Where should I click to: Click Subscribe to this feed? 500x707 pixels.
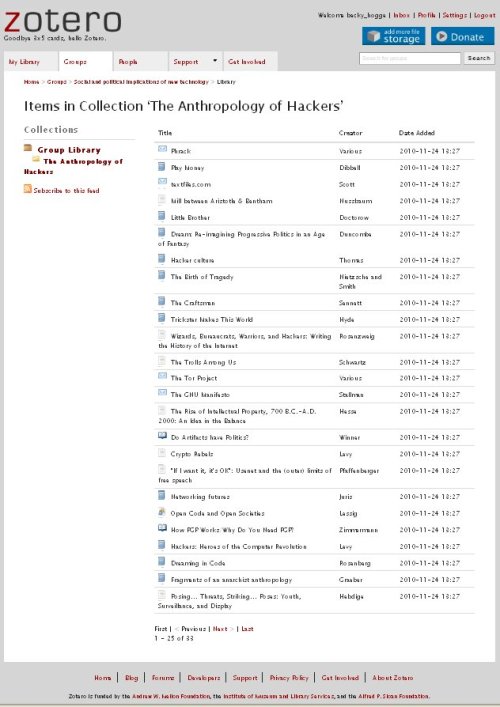click(x=66, y=191)
